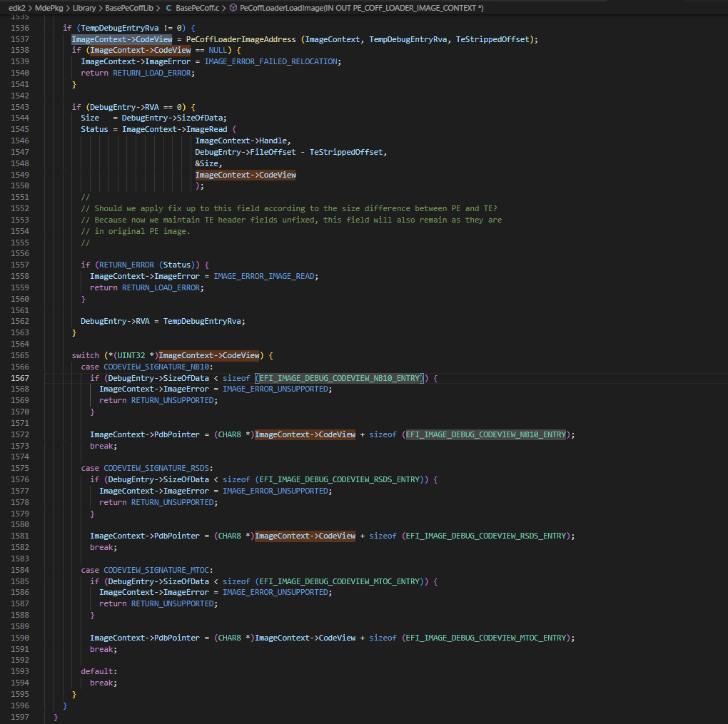This screenshot has height=724, width=728.
Task: Click line number 1543 in the gutter
Action: point(19,107)
